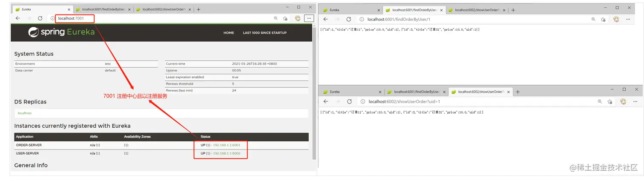Select JSON response in 6001/findOrderByUser/1 window
The height and width of the screenshot is (178, 644).
click(400, 29)
